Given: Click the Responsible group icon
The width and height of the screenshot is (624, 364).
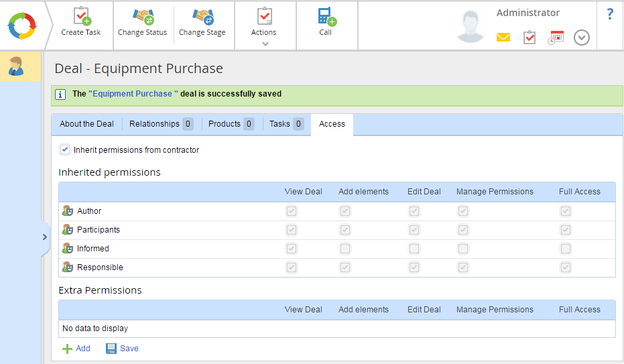Looking at the screenshot, I should [x=68, y=267].
